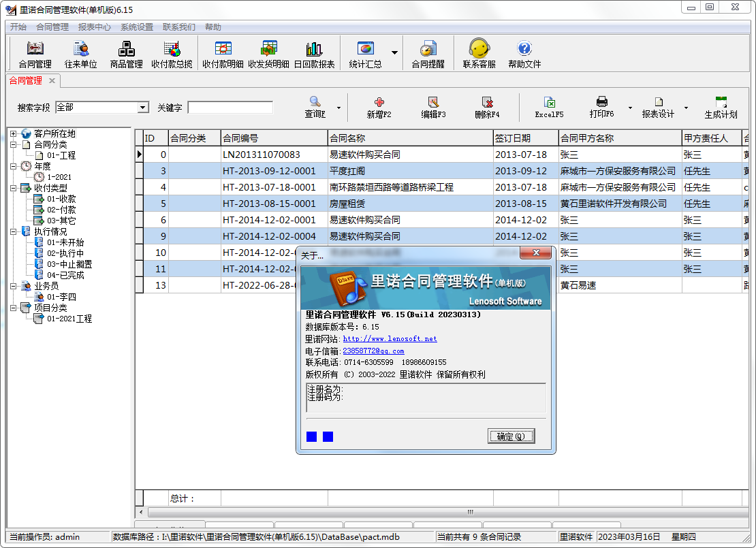Viewport: 756px width, 548px height.
Task: Select the 02-执行中 tree item
Action: click(65, 253)
